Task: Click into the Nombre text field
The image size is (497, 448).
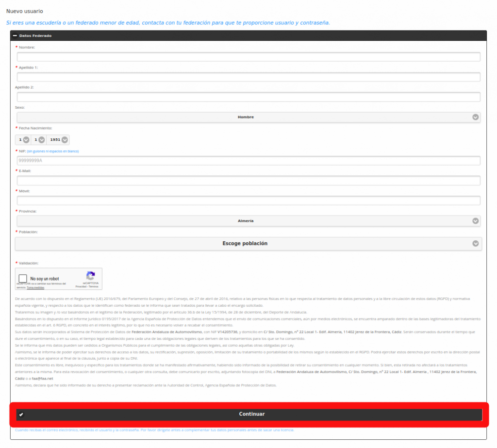Action: (x=248, y=57)
